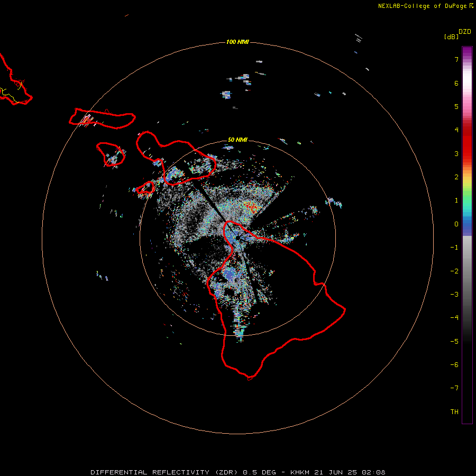Image resolution: width=476 pixels, height=476 pixels.
Task: Click the 4 value on the color scale
Action: [456, 130]
